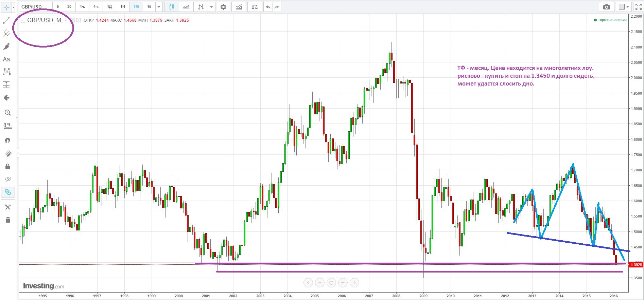Image resolution: width=644 pixels, height=300 pixels.
Task: Switch to the 1ч. hourly timeframe
Action: point(82,7)
